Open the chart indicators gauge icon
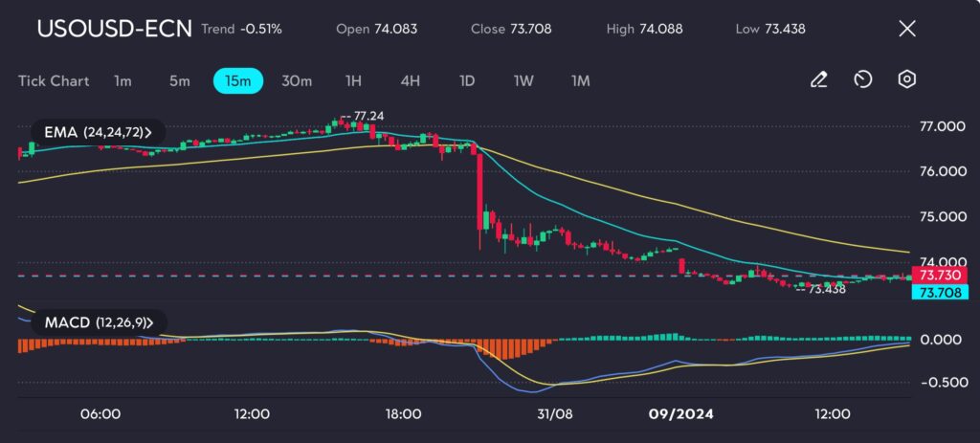Screen dimensions: 980x443 [862, 80]
